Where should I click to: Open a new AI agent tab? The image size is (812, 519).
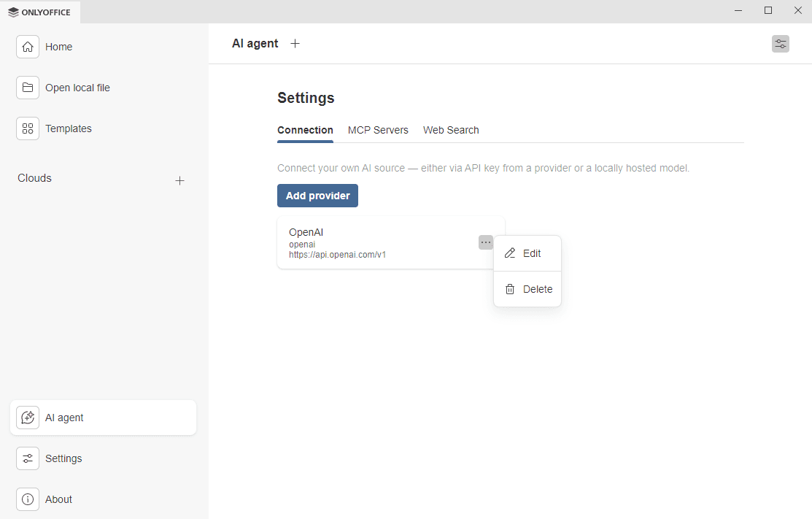pyautogui.click(x=295, y=43)
